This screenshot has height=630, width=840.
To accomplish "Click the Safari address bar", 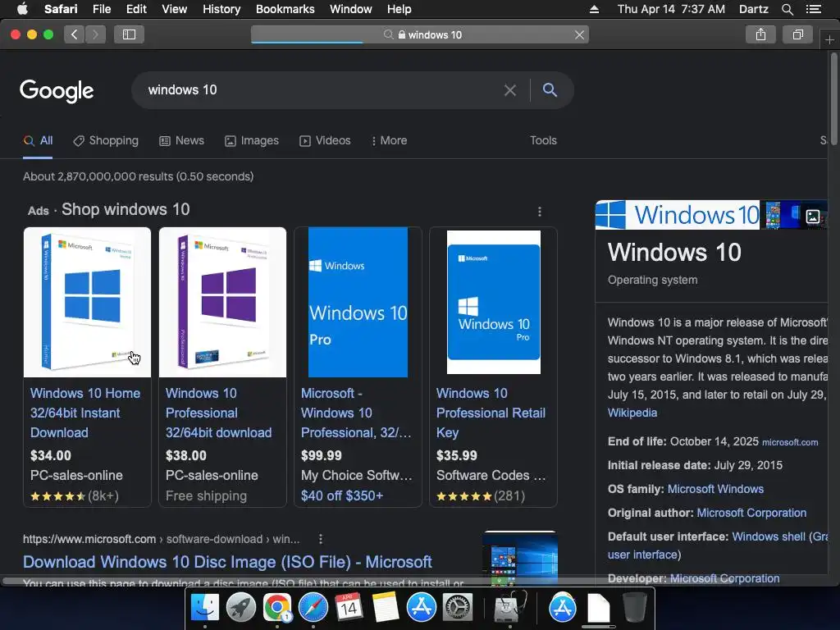I will click(x=420, y=34).
